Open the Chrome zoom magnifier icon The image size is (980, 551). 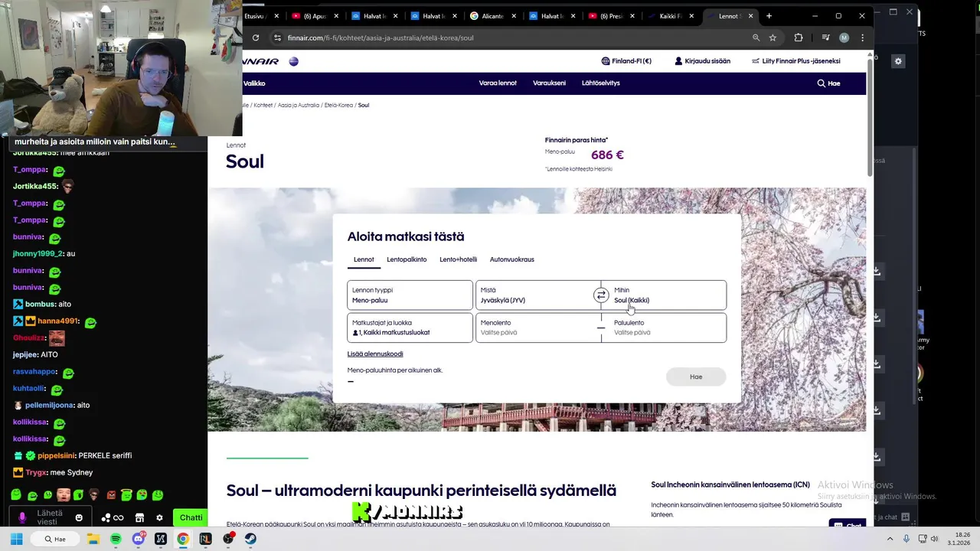(756, 37)
